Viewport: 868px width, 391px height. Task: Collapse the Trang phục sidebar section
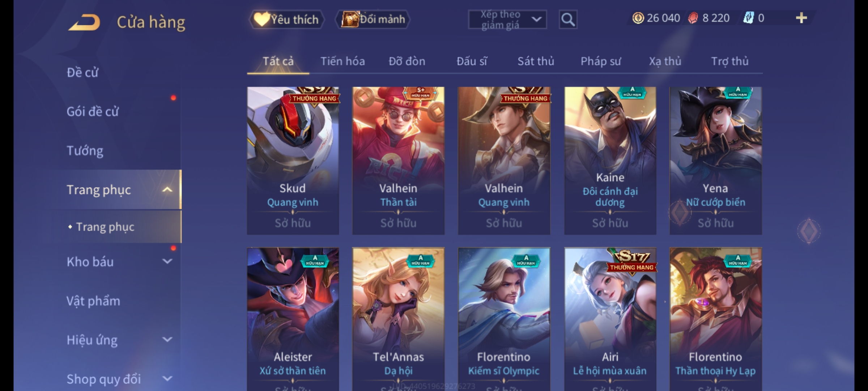(167, 189)
